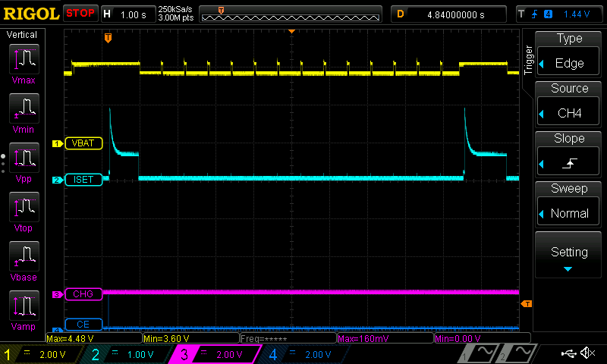Image resolution: width=607 pixels, height=364 pixels.
Task: Click the Vertical measurement tab header
Action: pyautogui.click(x=22, y=35)
